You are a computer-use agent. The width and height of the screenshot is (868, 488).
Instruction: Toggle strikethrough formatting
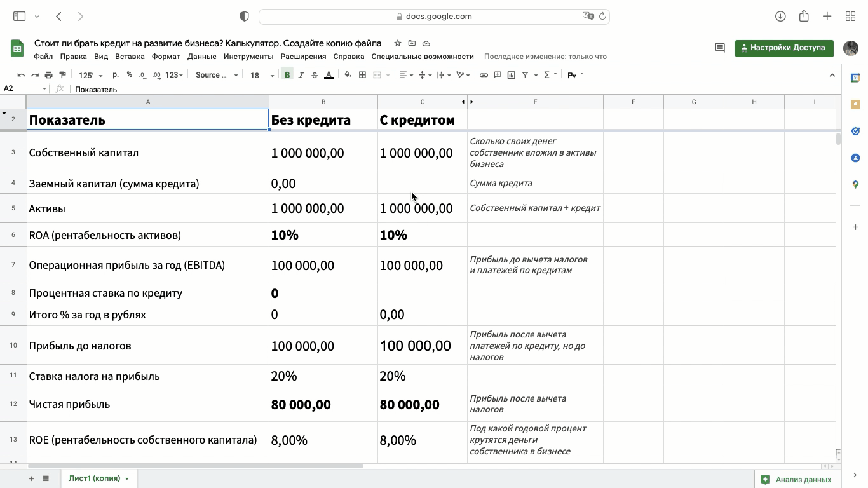point(315,75)
